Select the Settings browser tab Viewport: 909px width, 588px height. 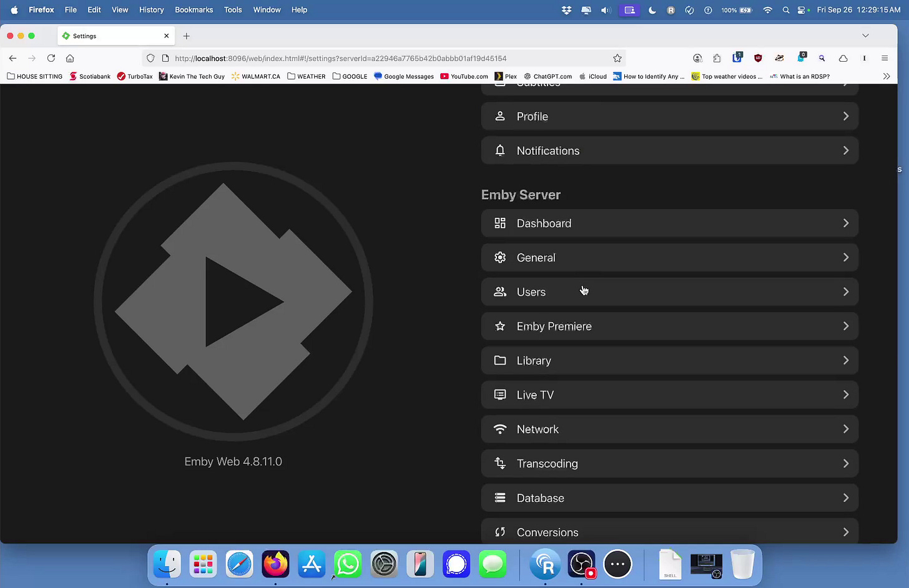click(x=116, y=36)
